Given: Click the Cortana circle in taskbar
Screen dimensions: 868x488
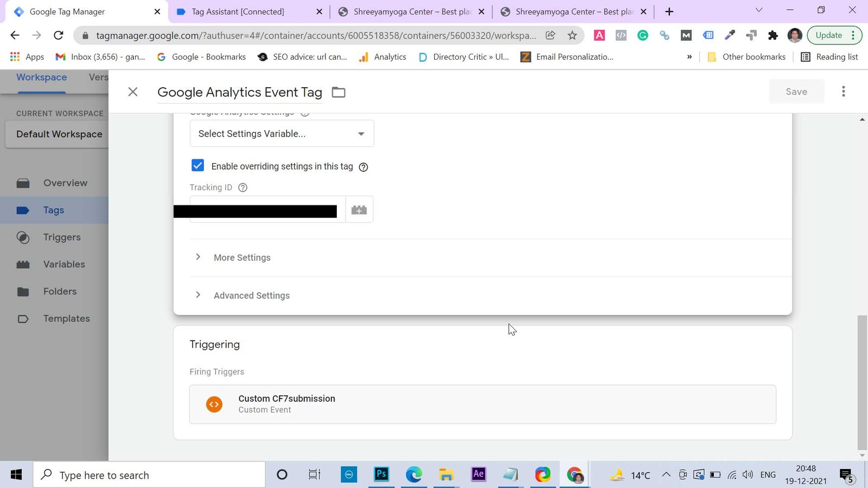Looking at the screenshot, I should (x=282, y=475).
